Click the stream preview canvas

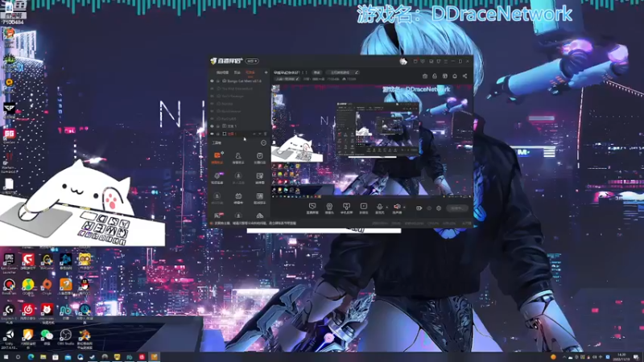(x=371, y=141)
